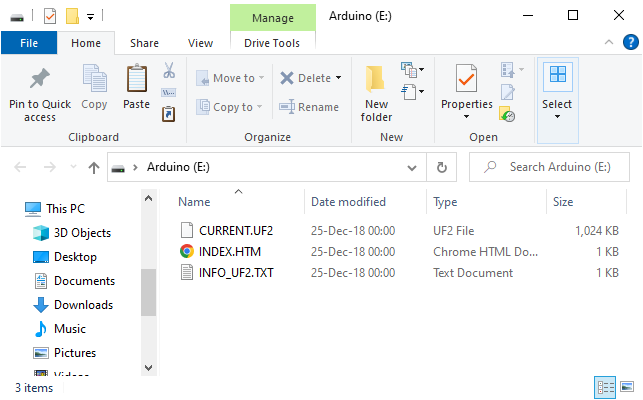Click the Edit icon in Open group
The height and width of the screenshot is (400, 643).
point(508,92)
